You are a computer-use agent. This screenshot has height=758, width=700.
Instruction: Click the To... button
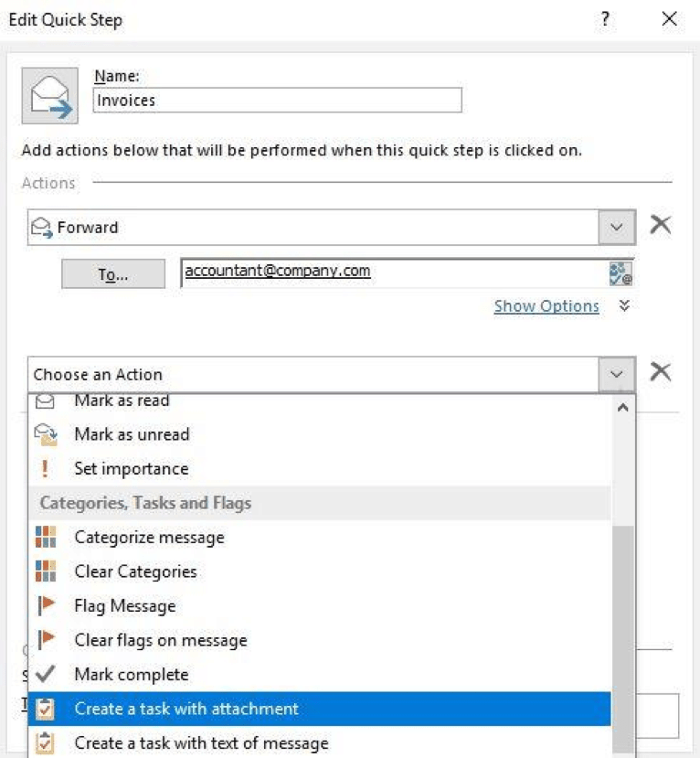tap(113, 274)
